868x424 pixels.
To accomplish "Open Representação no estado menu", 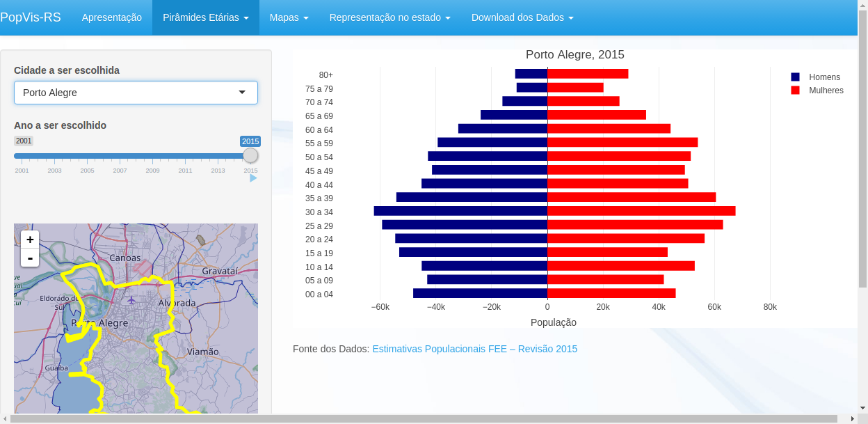I will pos(389,17).
